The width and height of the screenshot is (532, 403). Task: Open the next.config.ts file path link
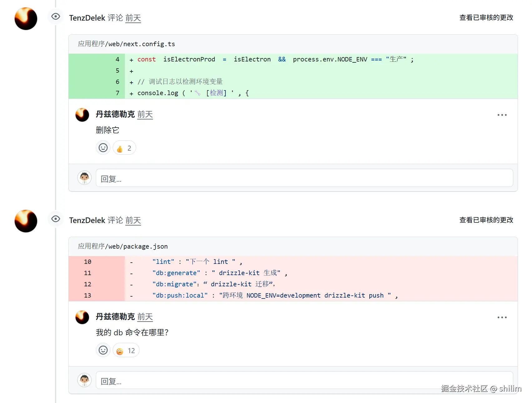126,44
